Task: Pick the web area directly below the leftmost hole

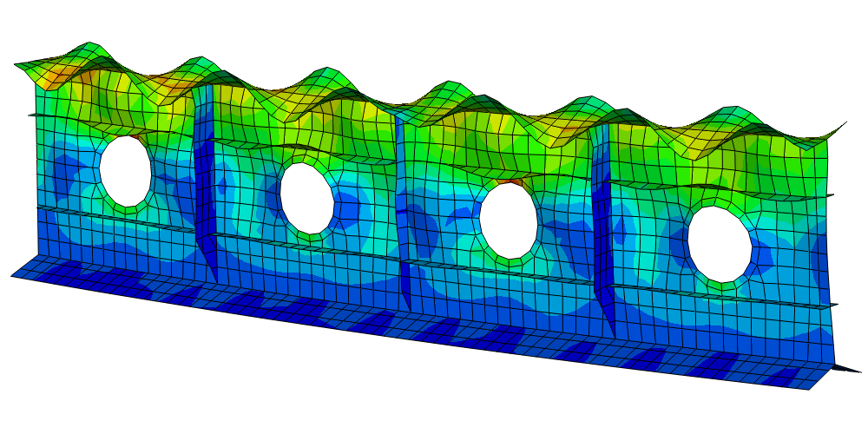Action: click(x=127, y=239)
